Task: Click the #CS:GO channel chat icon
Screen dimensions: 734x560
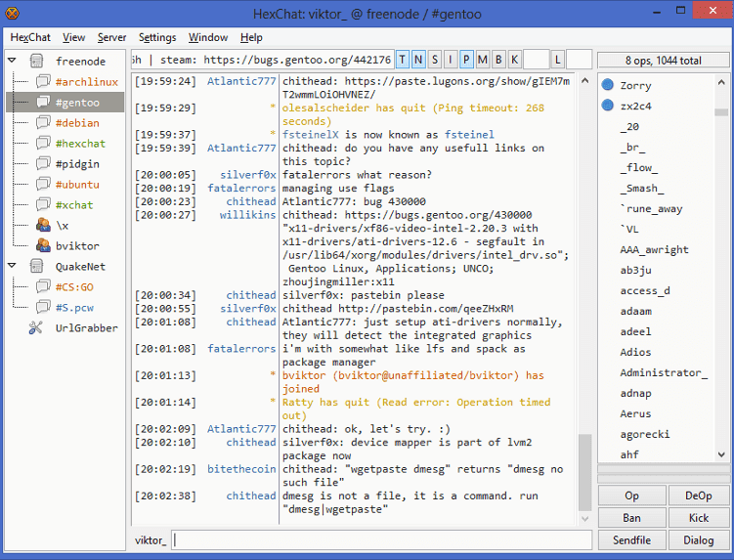Action: [x=43, y=287]
